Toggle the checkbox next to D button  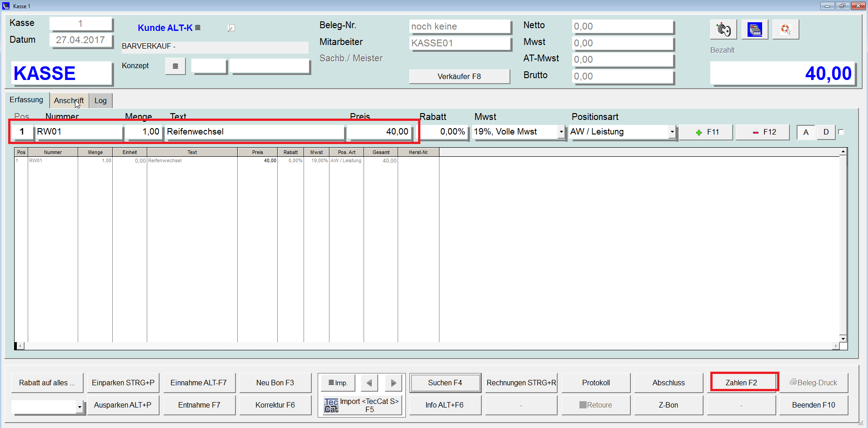[x=841, y=132]
